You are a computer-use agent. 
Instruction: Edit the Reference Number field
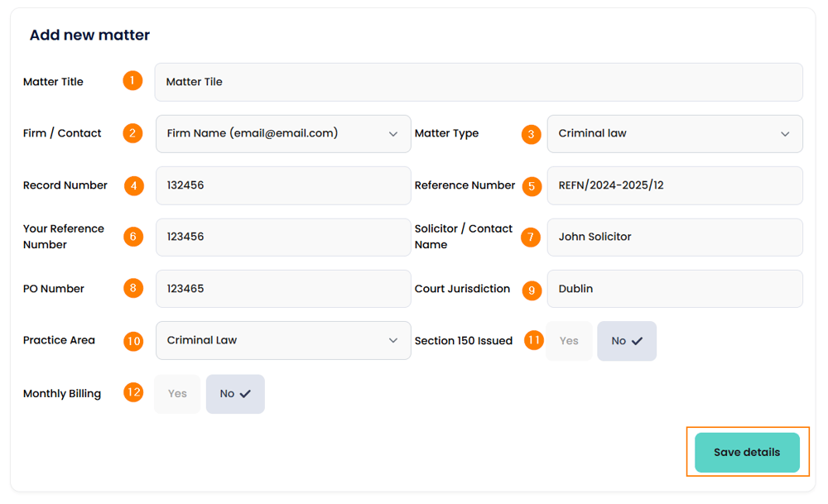[674, 185]
